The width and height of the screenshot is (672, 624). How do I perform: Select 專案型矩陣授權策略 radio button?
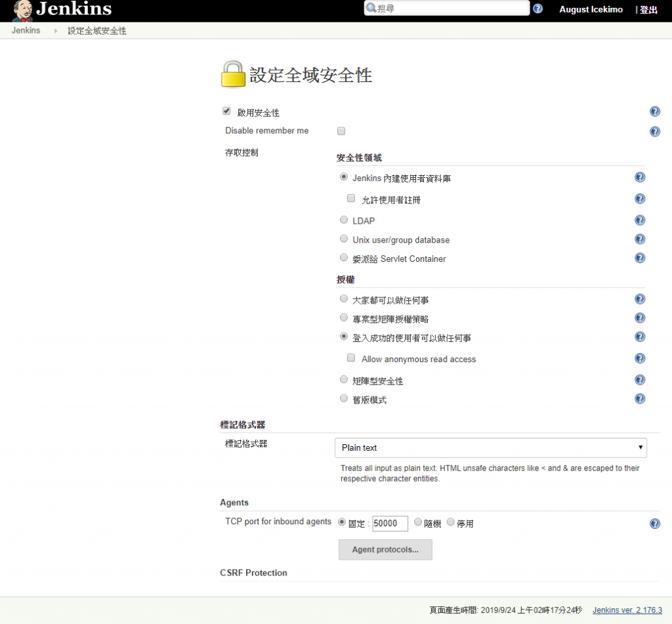coord(343,317)
